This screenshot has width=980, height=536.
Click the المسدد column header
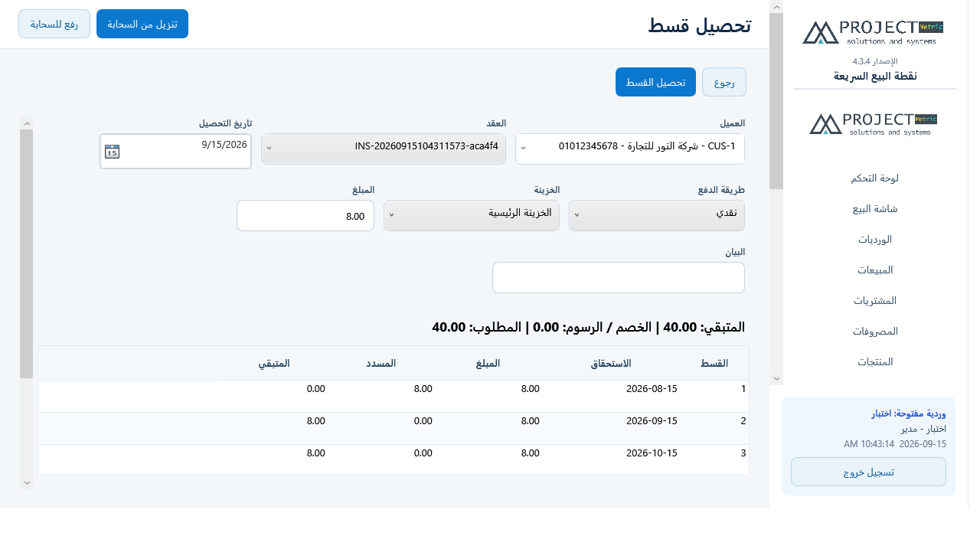381,363
